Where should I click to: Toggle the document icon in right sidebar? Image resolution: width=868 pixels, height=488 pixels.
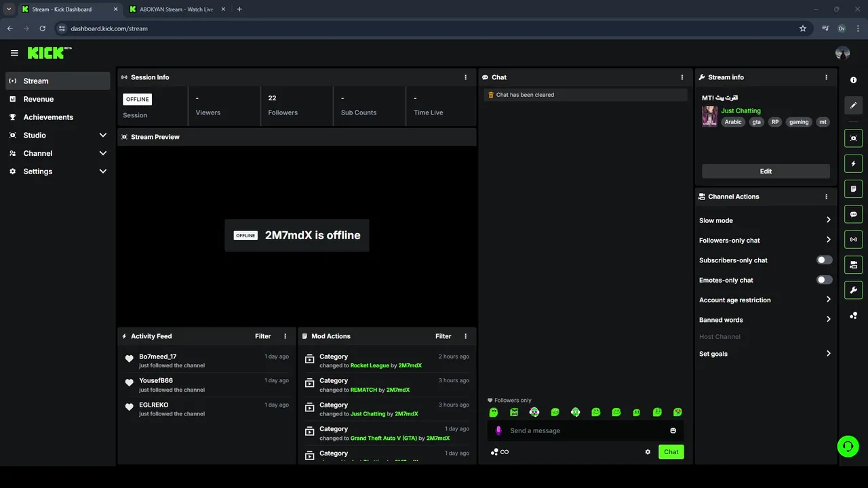[853, 188]
